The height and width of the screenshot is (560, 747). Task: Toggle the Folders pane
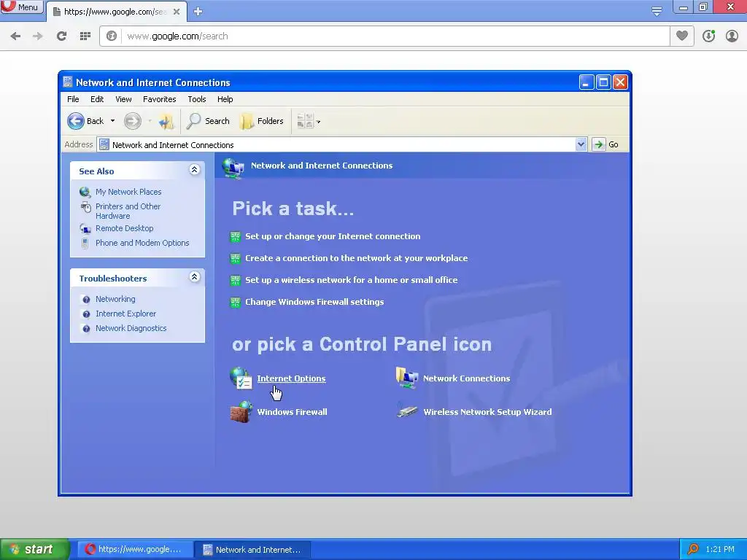click(x=262, y=121)
